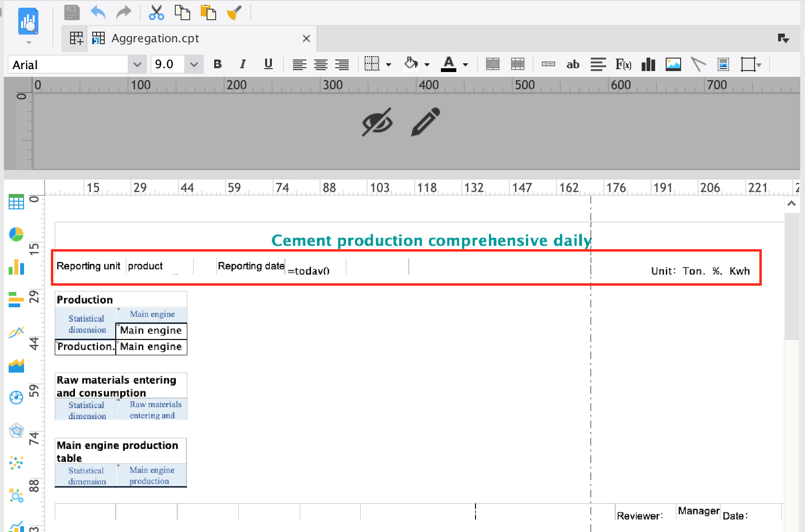This screenshot has width=805, height=532.
Task: Insert a chart from the format toolbar
Action: pyautogui.click(x=648, y=64)
